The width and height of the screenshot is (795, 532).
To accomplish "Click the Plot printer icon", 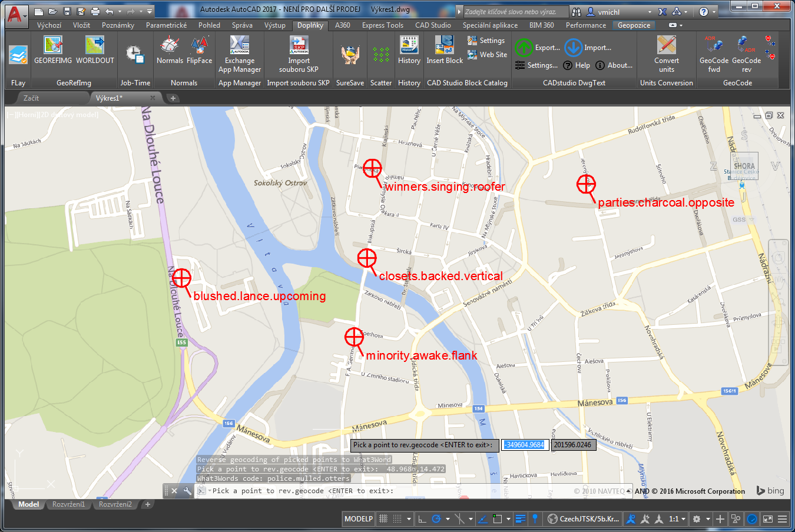I will pos(95,11).
